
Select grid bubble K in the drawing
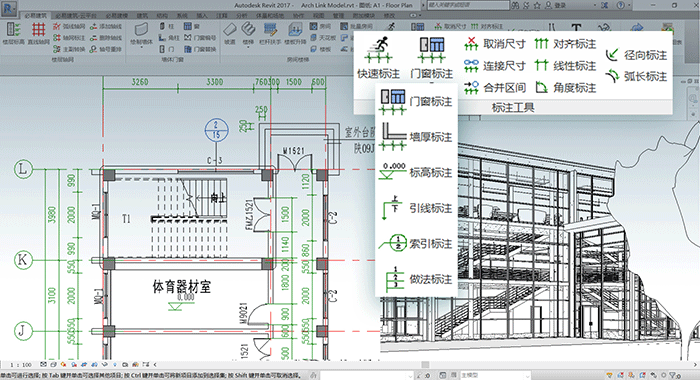coord(23,260)
